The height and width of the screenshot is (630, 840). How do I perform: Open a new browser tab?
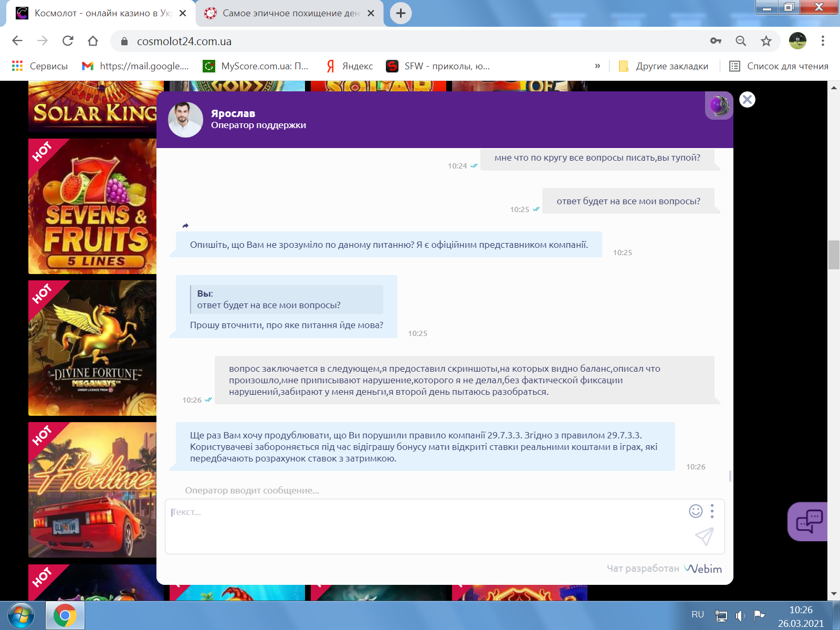401,13
